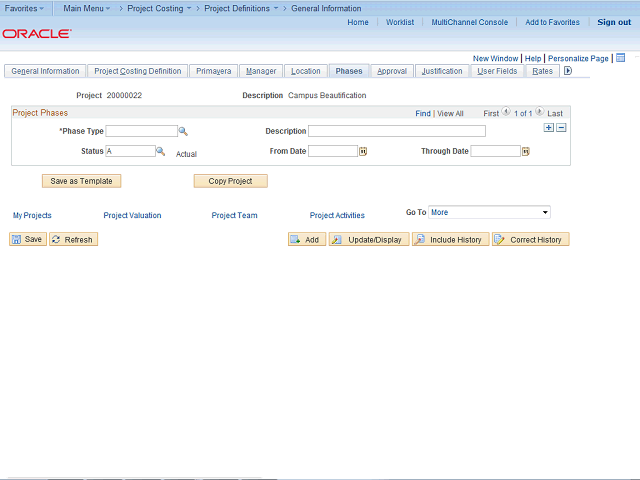The image size is (640, 480).
Task: Add a new phase row with plus
Action: click(549, 128)
